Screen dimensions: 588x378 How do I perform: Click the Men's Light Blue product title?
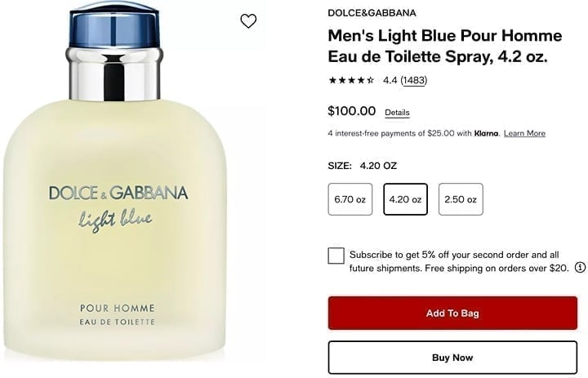tap(445, 46)
